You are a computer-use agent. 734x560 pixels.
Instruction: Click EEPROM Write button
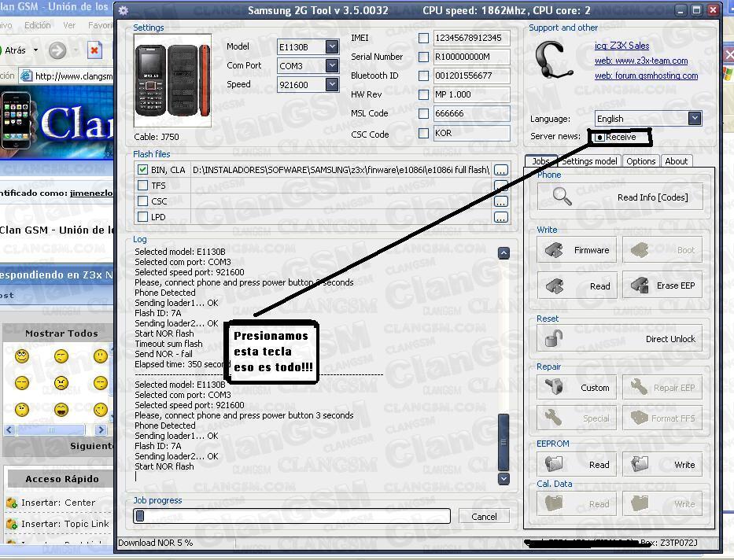(662, 465)
